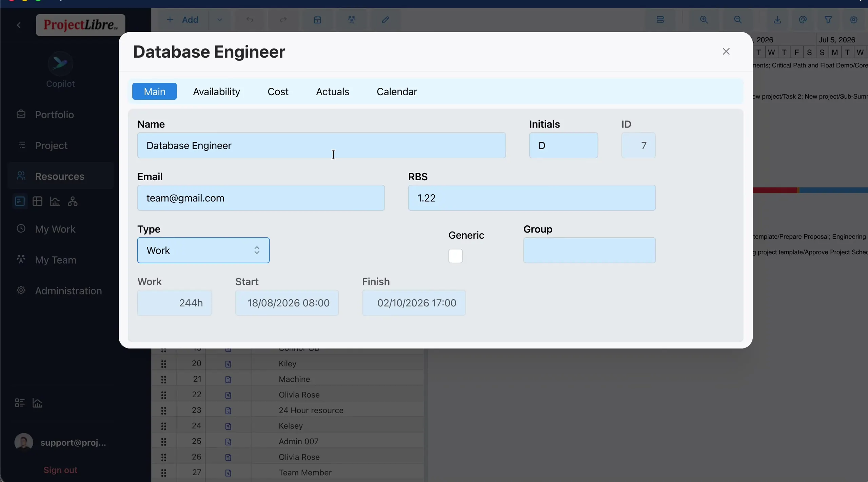Open the settings gear in toolbar
This screenshot has width=868, height=482.
[853, 20]
